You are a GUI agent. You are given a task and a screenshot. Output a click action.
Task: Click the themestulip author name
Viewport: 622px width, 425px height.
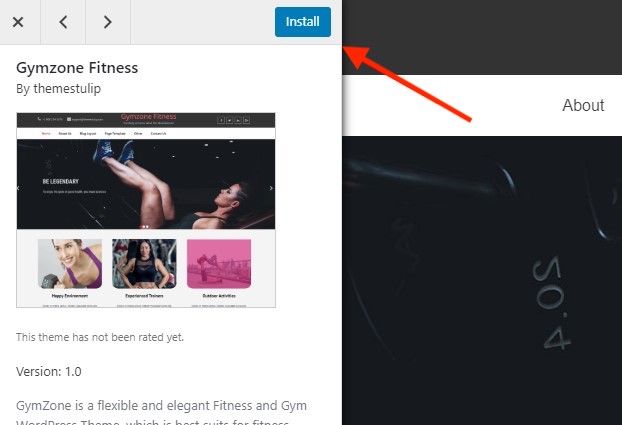pyautogui.click(x=67, y=88)
